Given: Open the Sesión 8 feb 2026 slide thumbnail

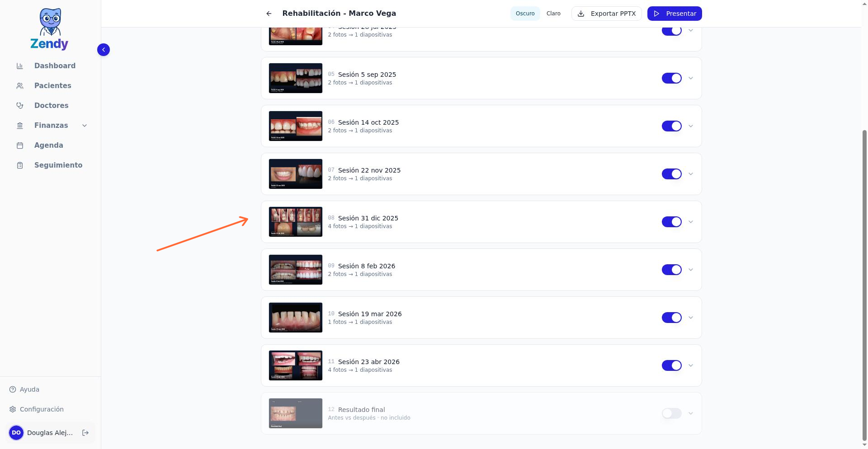Looking at the screenshot, I should 296,270.
